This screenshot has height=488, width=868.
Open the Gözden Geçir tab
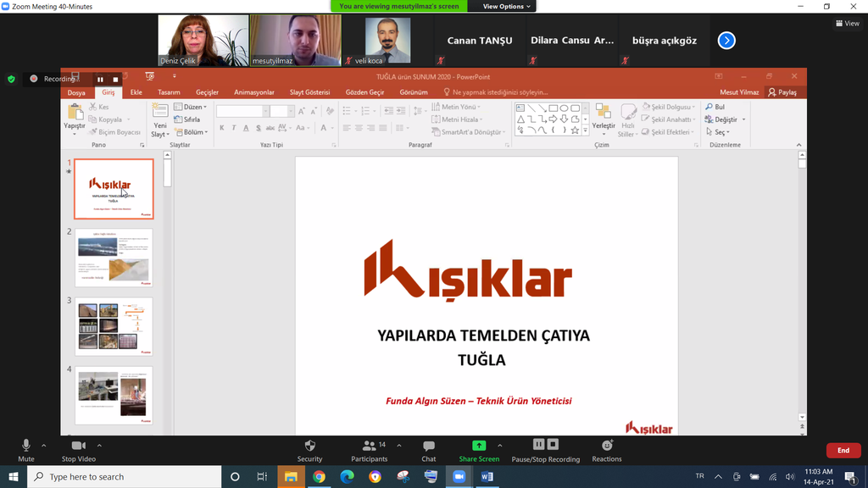(x=364, y=92)
